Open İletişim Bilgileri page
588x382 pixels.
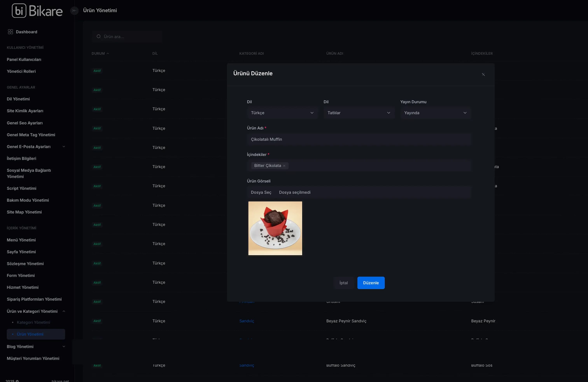coord(22,159)
